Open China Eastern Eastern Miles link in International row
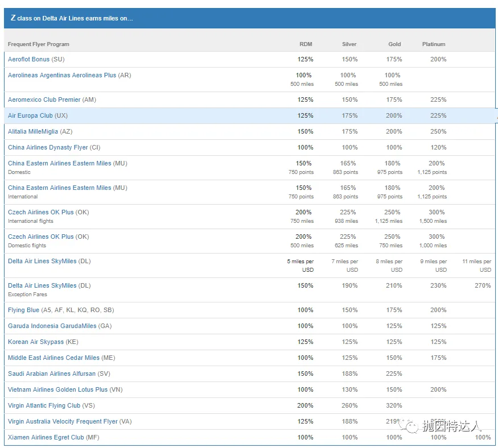 point(60,188)
